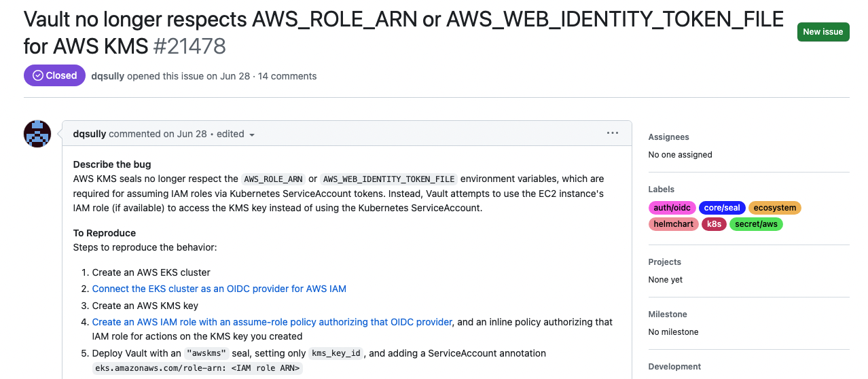Click the Assignees sidebar heading
This screenshot has height=379, width=868.
668,137
